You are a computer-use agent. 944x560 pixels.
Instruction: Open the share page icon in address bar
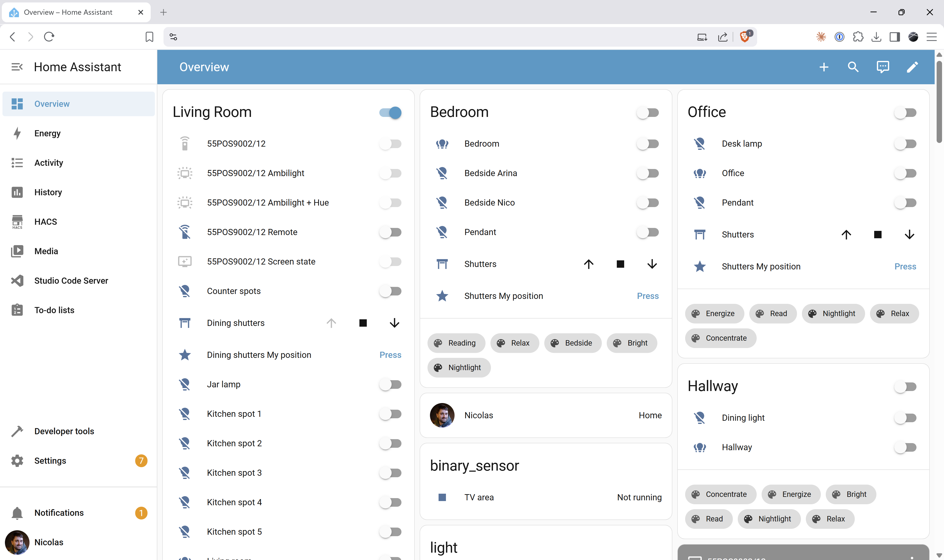click(723, 37)
